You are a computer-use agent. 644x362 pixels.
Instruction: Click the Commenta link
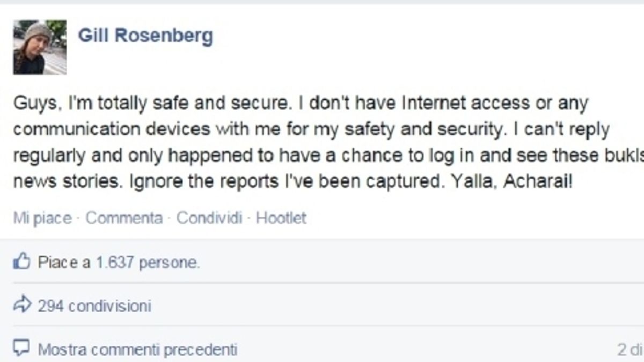[x=124, y=218]
